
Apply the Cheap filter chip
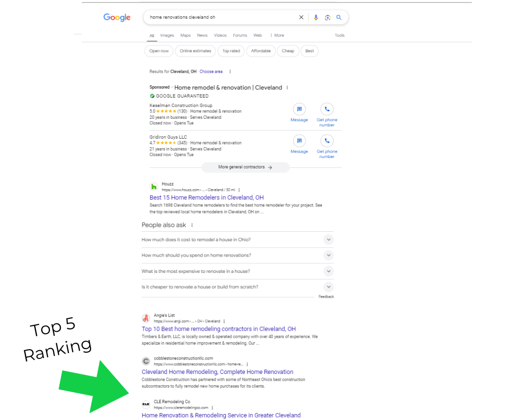click(x=288, y=51)
